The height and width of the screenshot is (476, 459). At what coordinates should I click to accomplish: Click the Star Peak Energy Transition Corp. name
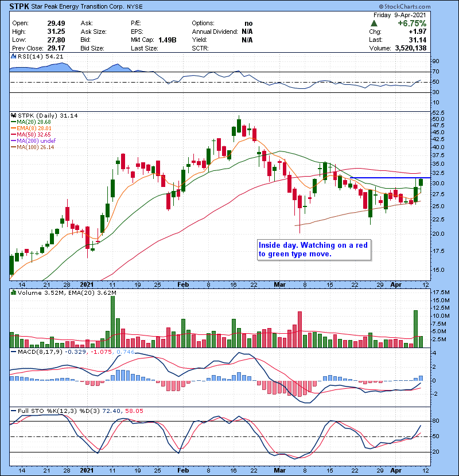click(78, 7)
